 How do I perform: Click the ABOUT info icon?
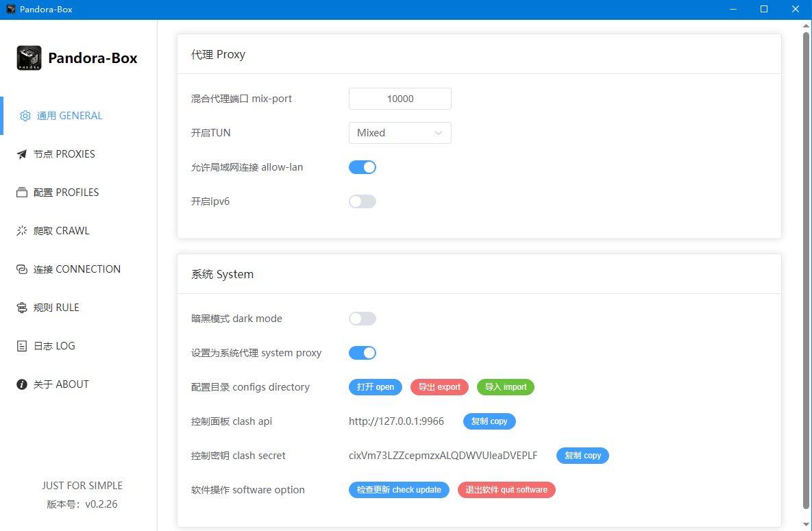click(22, 384)
